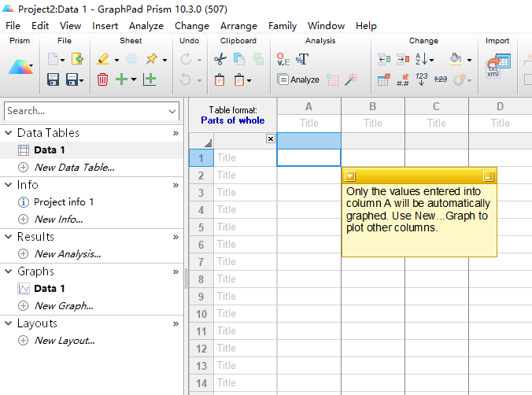The image size is (532, 395).
Task: Cut with the scissors icon
Action: click(x=220, y=59)
